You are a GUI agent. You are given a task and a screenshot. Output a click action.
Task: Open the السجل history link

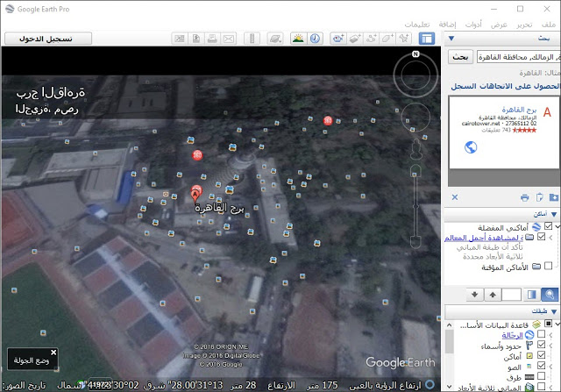464,86
